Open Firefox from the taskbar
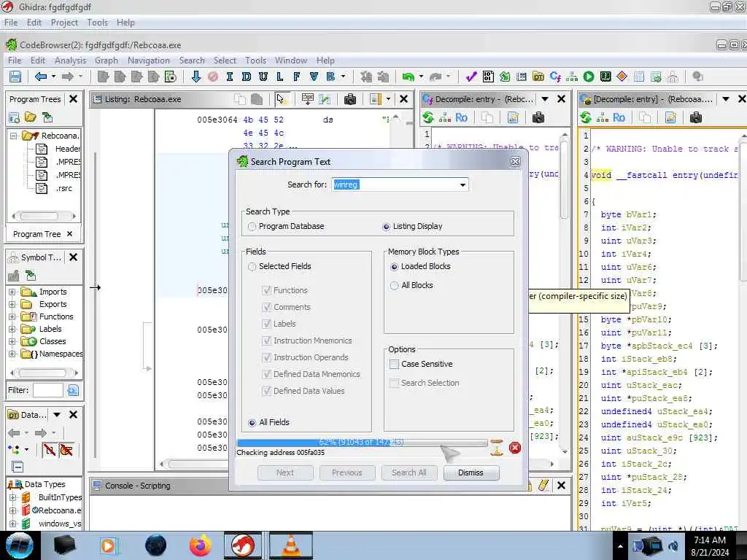Screen dimensions: 747x560 click(x=200, y=545)
